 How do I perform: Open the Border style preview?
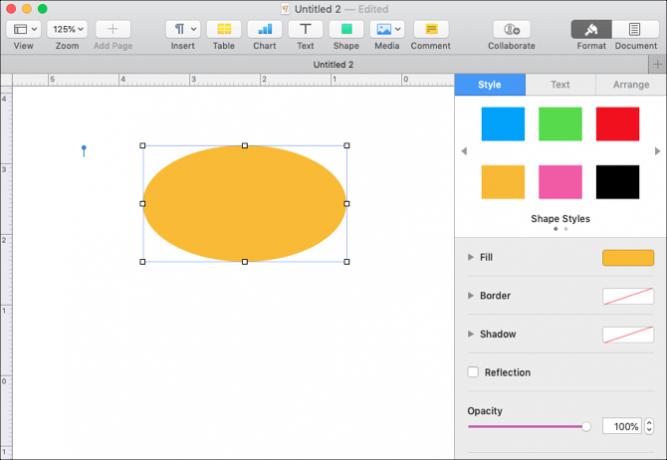[x=628, y=296]
